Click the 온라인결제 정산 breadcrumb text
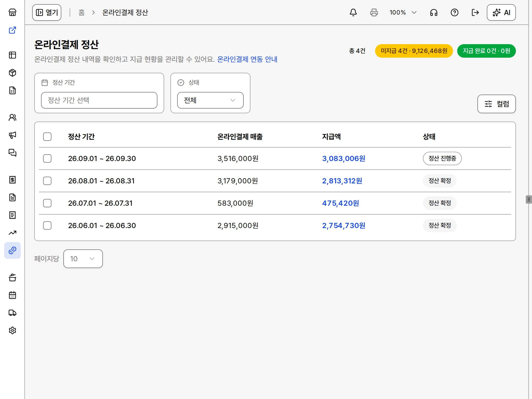Image resolution: width=532 pixels, height=399 pixels. pos(125,12)
